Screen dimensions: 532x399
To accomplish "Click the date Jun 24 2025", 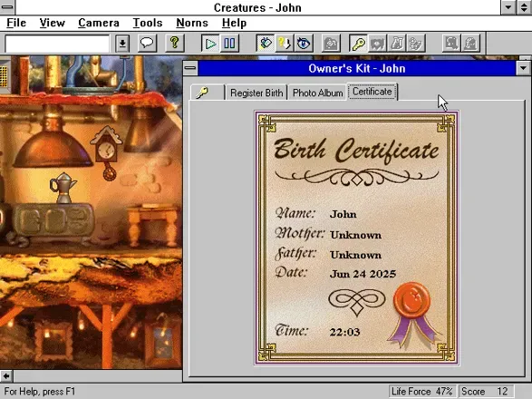I will click(363, 274).
